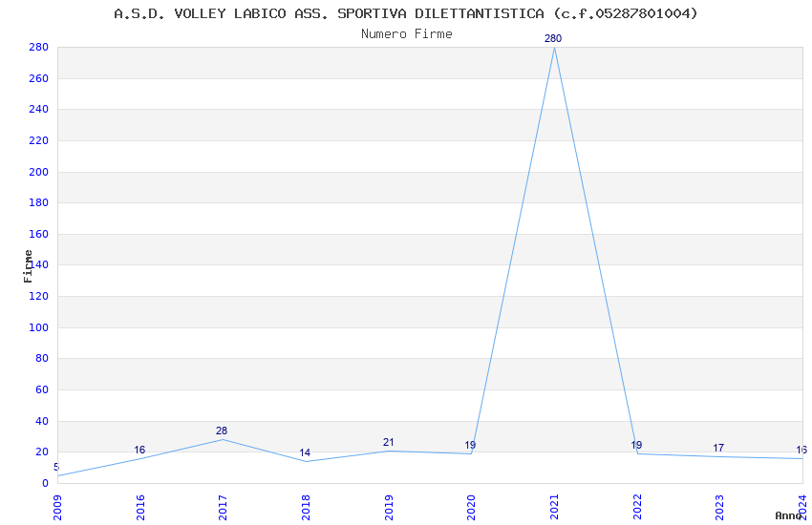Screen dimensions: 812x525
Task: Click data label 28 above 2017 point
Action: coord(222,430)
